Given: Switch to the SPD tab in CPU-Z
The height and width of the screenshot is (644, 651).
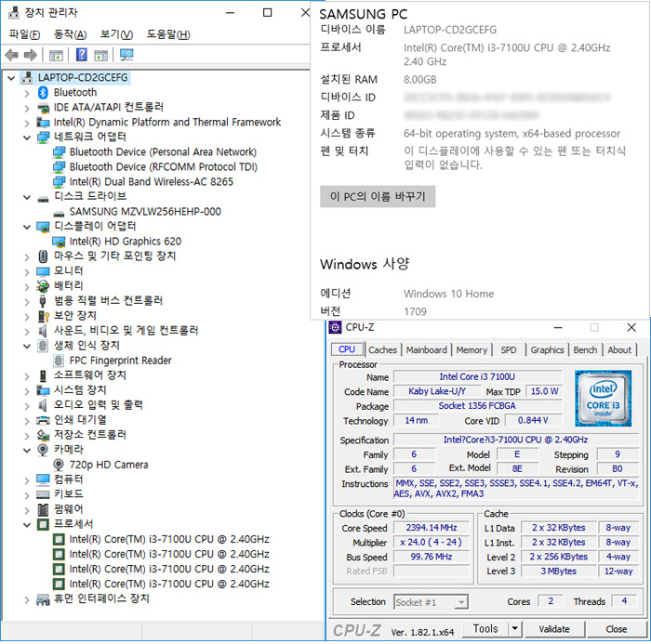Looking at the screenshot, I should point(509,349).
